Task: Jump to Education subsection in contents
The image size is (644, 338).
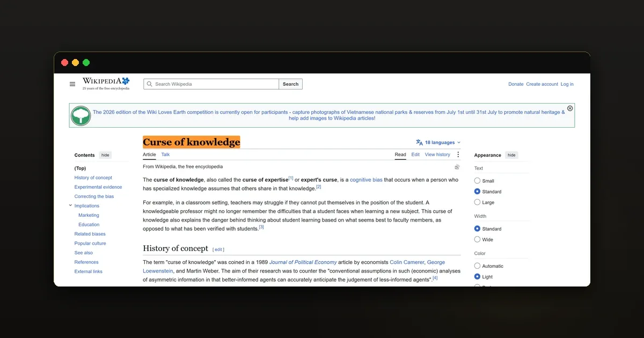Action: pos(89,225)
